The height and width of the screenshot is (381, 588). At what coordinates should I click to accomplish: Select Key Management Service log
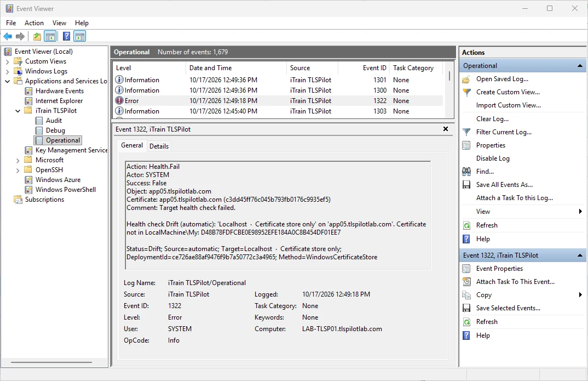[71, 150]
